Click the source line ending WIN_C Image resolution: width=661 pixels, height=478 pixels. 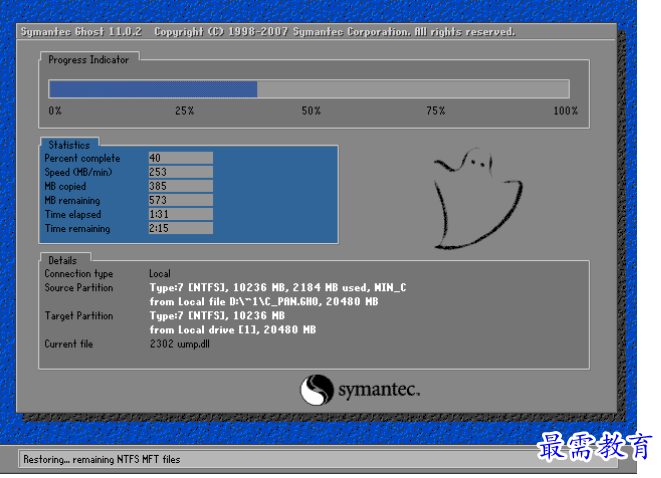pos(278,288)
